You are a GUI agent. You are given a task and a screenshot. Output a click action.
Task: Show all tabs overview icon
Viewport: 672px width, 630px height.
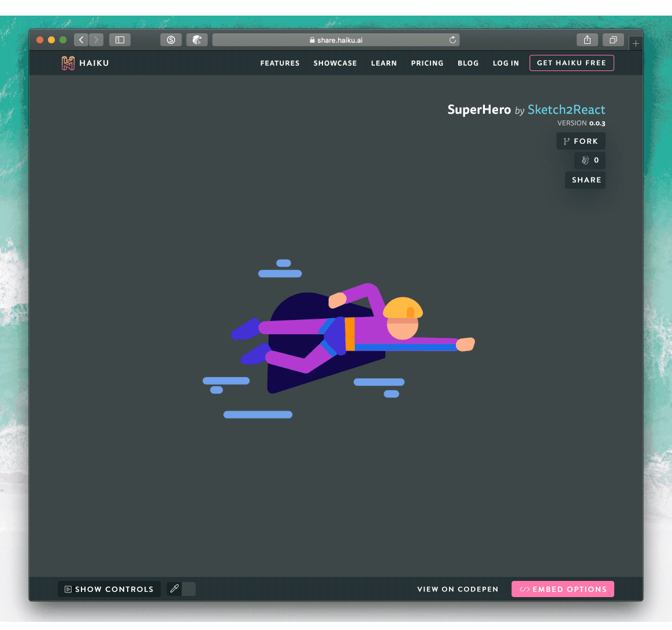point(613,40)
